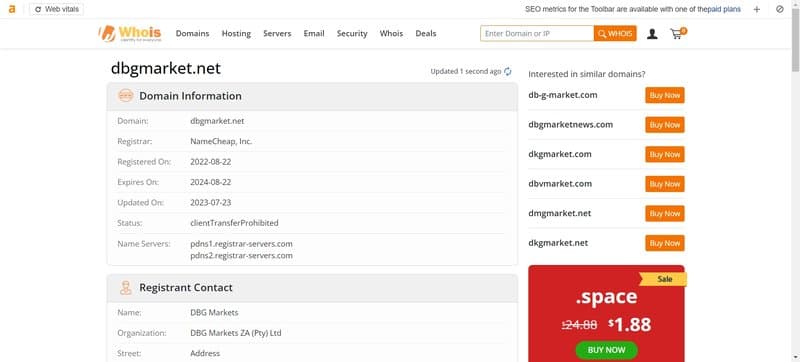Click green BUY NOW in .space ad

(606, 350)
